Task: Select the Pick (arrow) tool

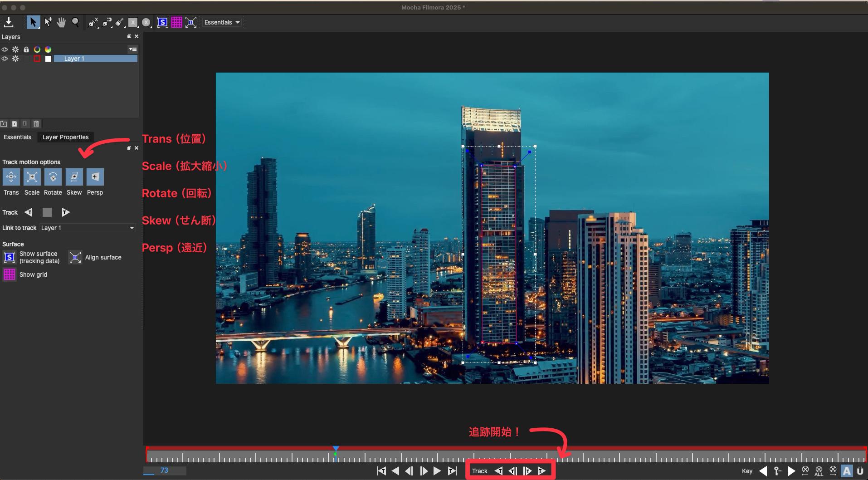Action: [33, 22]
